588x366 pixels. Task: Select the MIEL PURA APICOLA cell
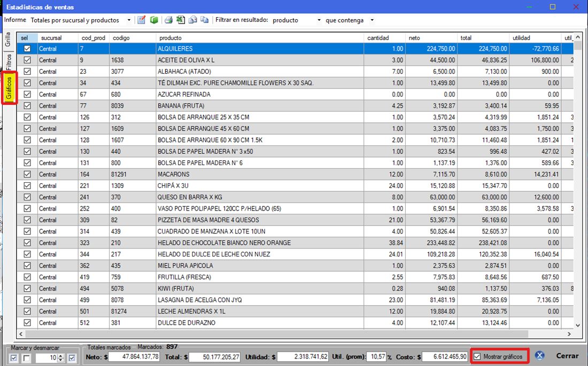(x=259, y=266)
